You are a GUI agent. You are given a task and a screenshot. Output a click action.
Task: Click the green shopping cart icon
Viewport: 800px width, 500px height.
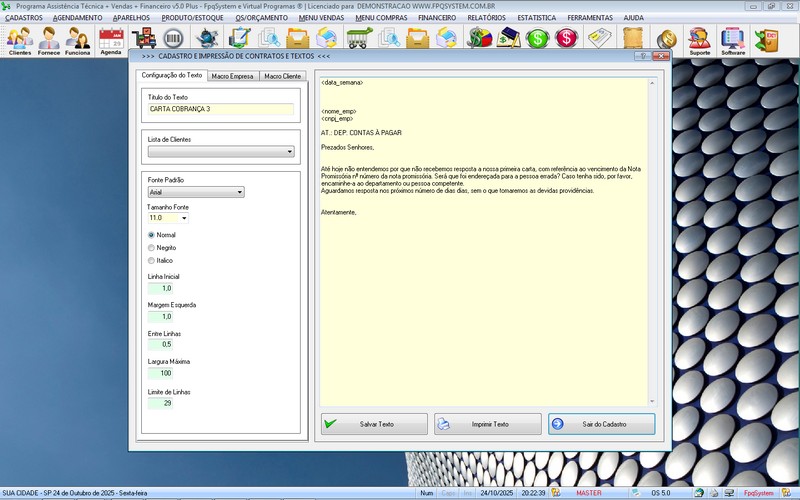coord(359,38)
